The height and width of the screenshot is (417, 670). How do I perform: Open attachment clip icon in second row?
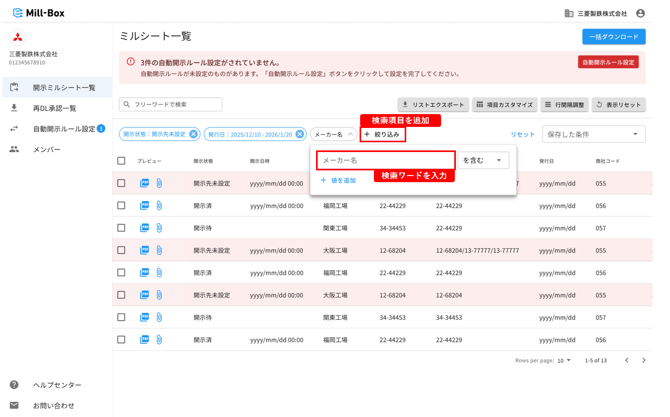[159, 206]
